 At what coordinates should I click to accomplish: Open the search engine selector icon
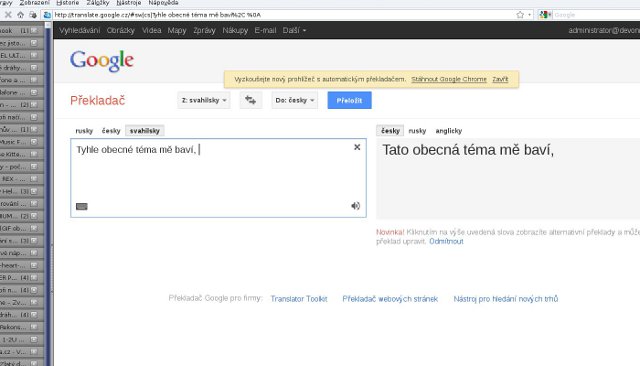[x=545, y=15]
